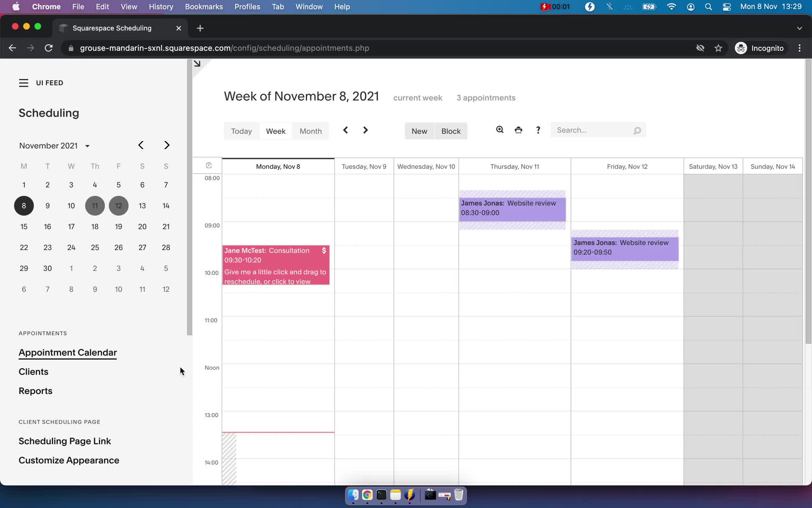The image size is (812, 508).
Task: Open Finder from the Dock
Action: click(x=353, y=495)
